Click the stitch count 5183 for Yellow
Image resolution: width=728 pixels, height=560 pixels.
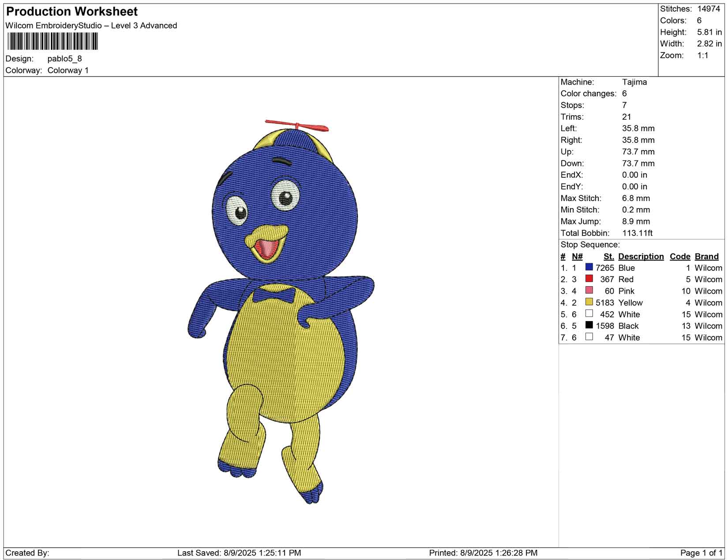tap(605, 303)
